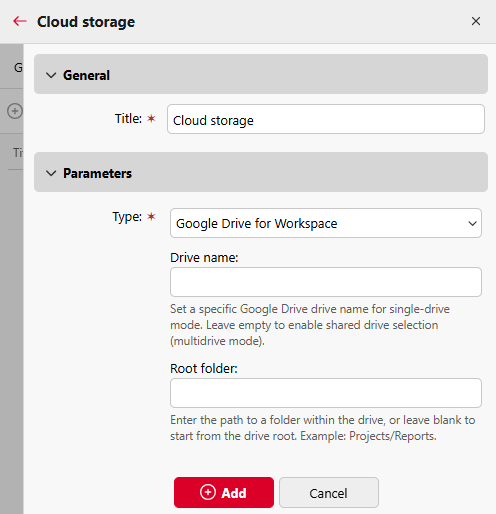
Task: Open the Type dropdown list
Action: pos(326,223)
